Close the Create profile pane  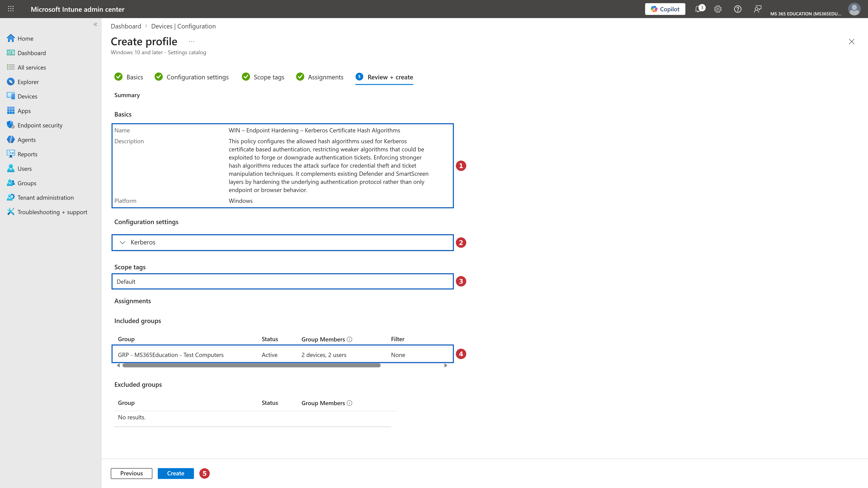pyautogui.click(x=851, y=41)
